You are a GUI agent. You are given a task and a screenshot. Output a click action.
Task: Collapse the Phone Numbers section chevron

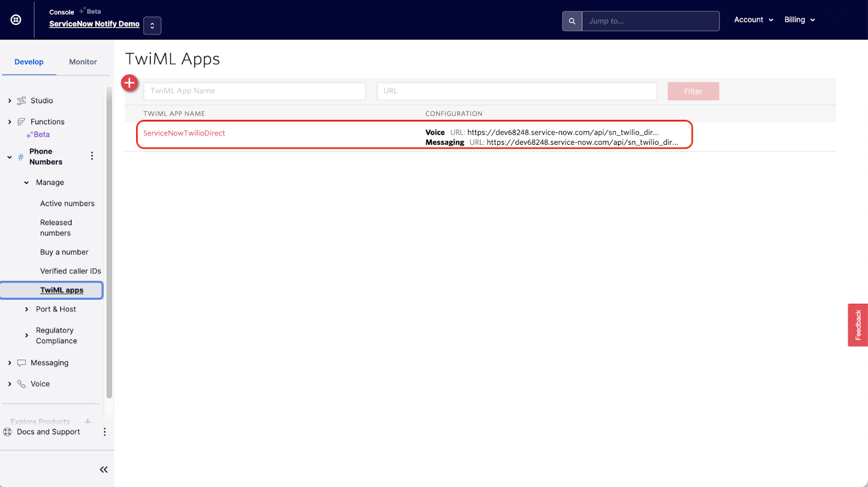pyautogui.click(x=10, y=157)
